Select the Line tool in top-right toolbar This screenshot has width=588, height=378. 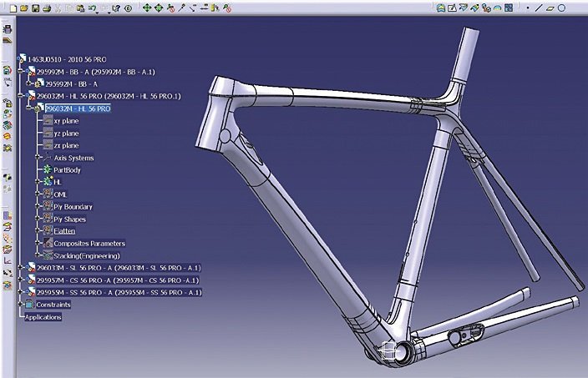(540, 8)
